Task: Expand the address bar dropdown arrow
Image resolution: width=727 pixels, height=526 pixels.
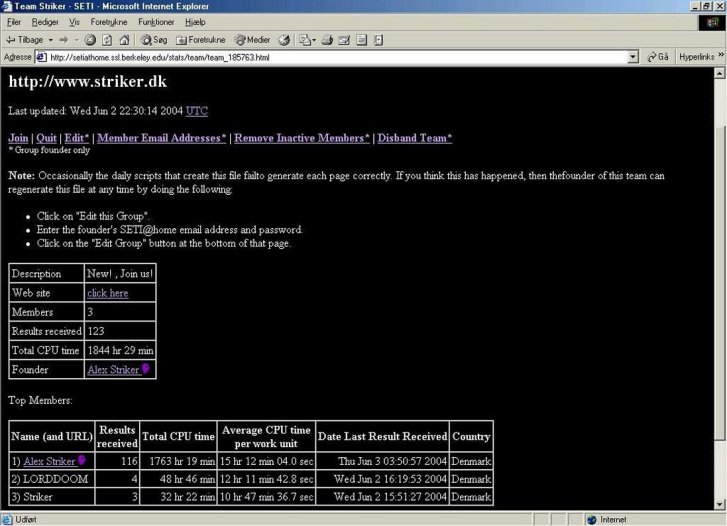Action: tap(633, 57)
